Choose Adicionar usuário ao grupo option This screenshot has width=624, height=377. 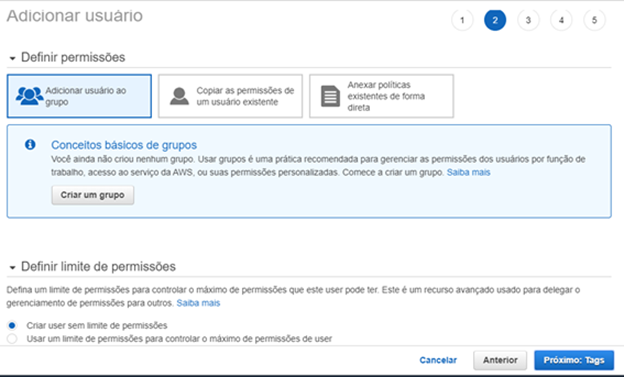click(x=79, y=96)
